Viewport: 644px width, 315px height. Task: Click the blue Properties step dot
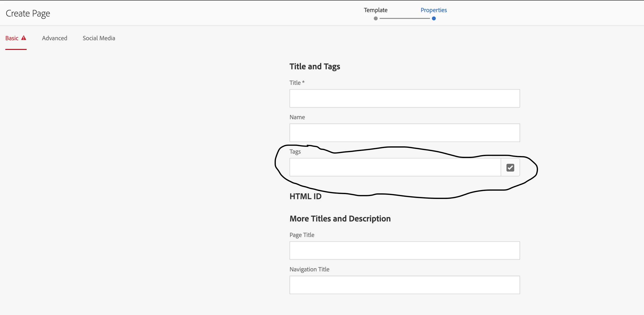(434, 18)
